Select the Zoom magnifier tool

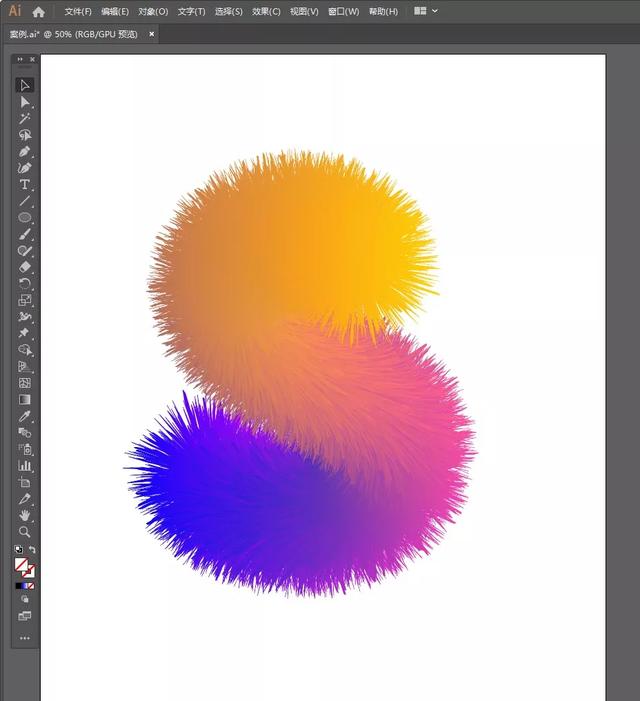click(25, 532)
